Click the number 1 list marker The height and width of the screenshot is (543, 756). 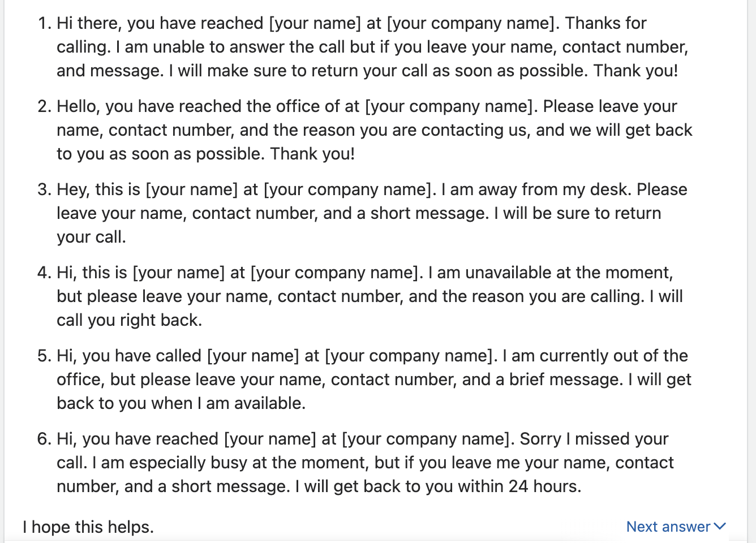[44, 23]
